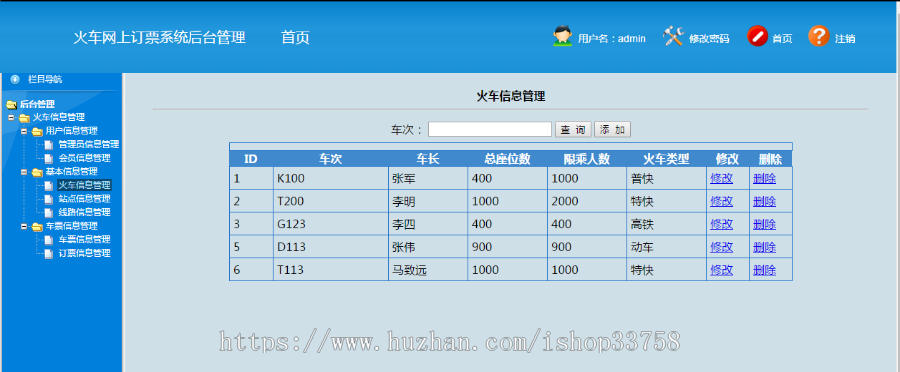
Task: Click the 车次 column header
Action: (x=331, y=159)
